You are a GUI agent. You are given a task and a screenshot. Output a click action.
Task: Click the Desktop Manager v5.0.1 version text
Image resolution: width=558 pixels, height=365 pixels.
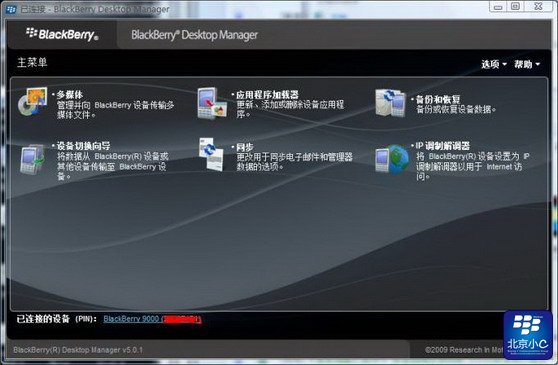tap(78, 350)
